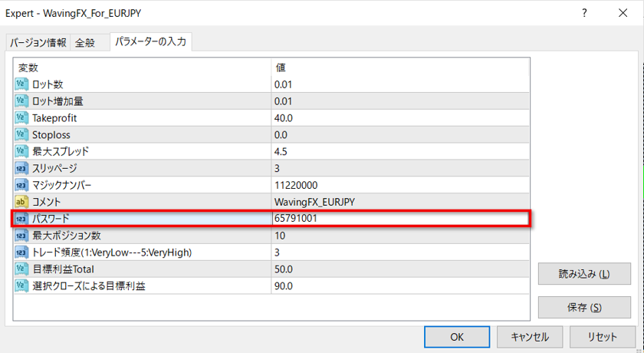Click the リセット button
Viewport: 644px width, 353px height.
click(602, 337)
